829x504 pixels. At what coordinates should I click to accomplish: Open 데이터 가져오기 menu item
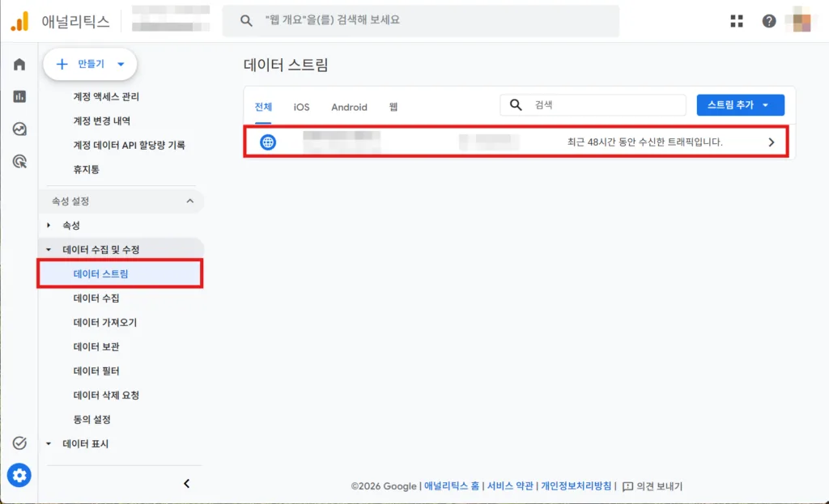click(x=104, y=323)
